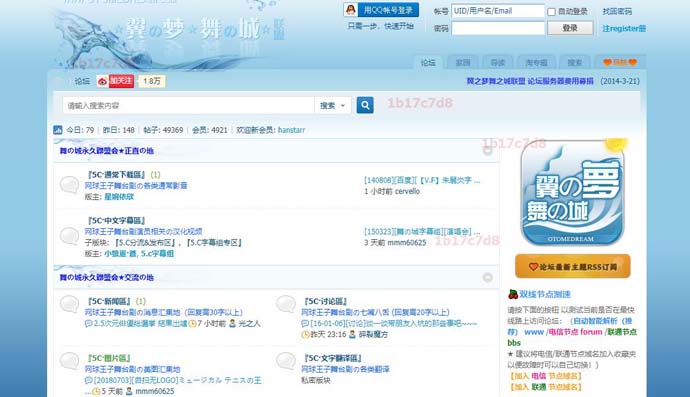Screen dimensions: 690x397
Task: Click the red cherry icon by 双线节点测速
Action: pos(513,294)
